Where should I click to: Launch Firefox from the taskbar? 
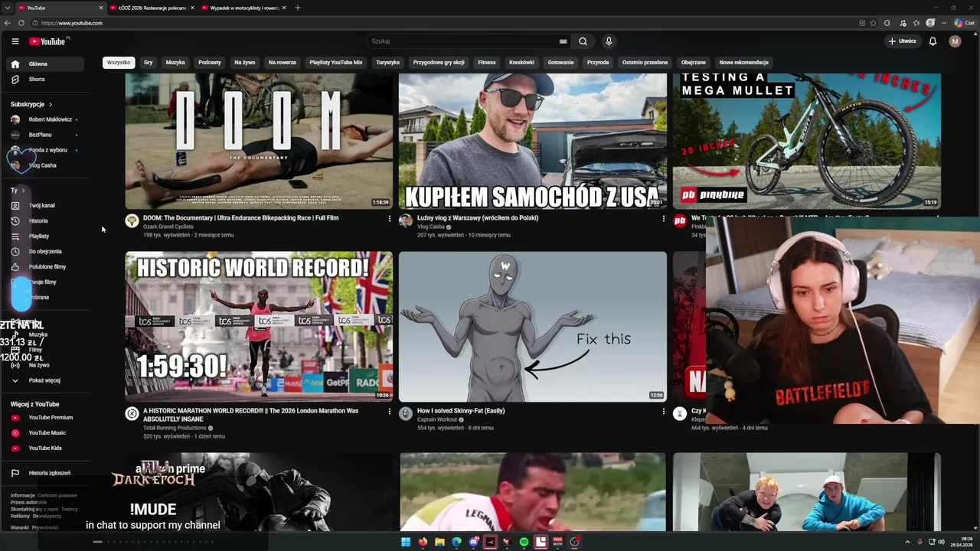[423, 542]
